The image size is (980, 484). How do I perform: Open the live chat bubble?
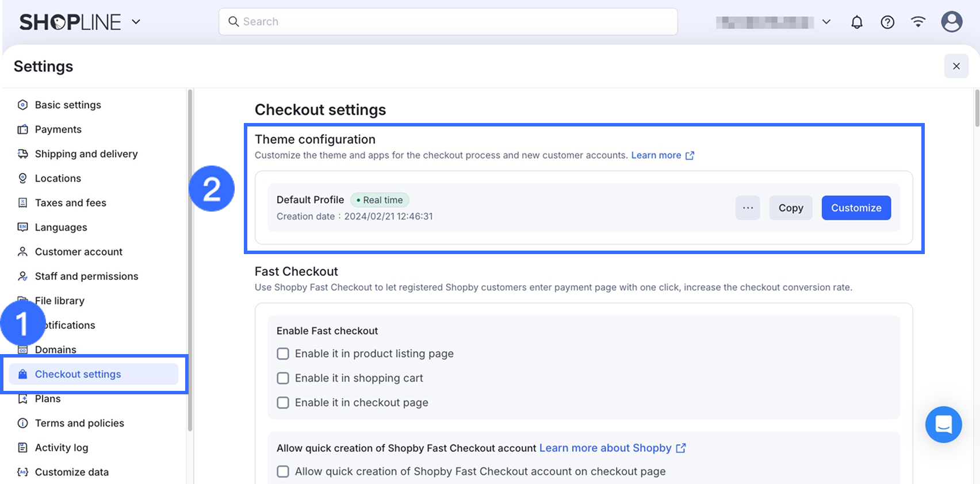pos(943,424)
